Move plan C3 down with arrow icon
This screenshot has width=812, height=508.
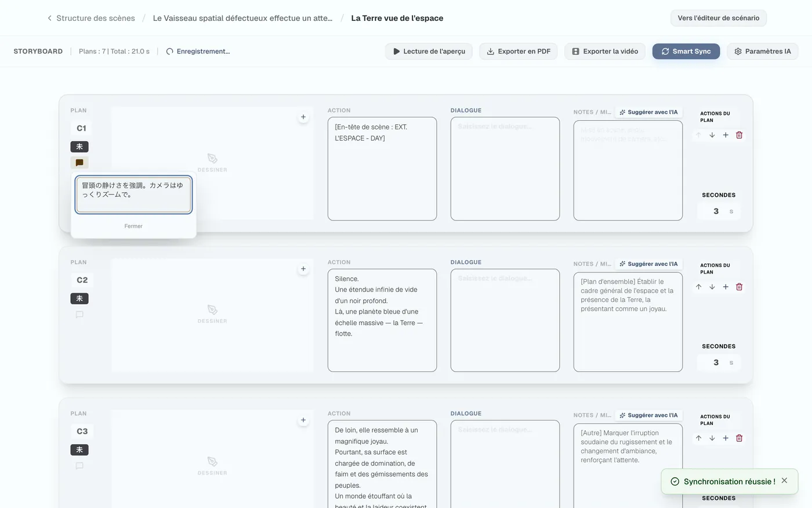coord(712,438)
